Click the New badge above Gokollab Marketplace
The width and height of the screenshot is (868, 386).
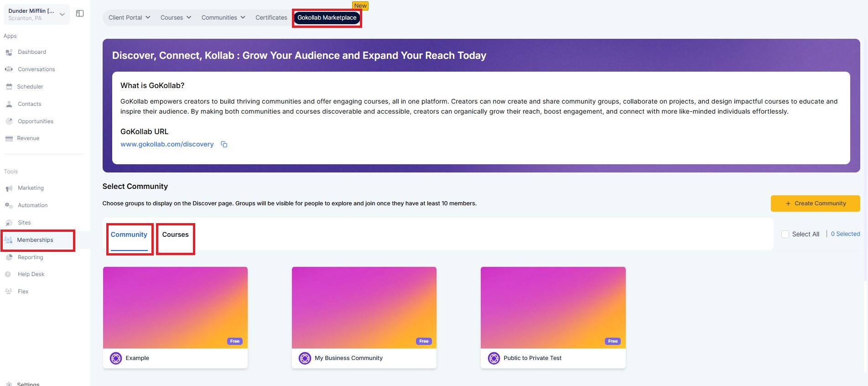[x=360, y=6]
